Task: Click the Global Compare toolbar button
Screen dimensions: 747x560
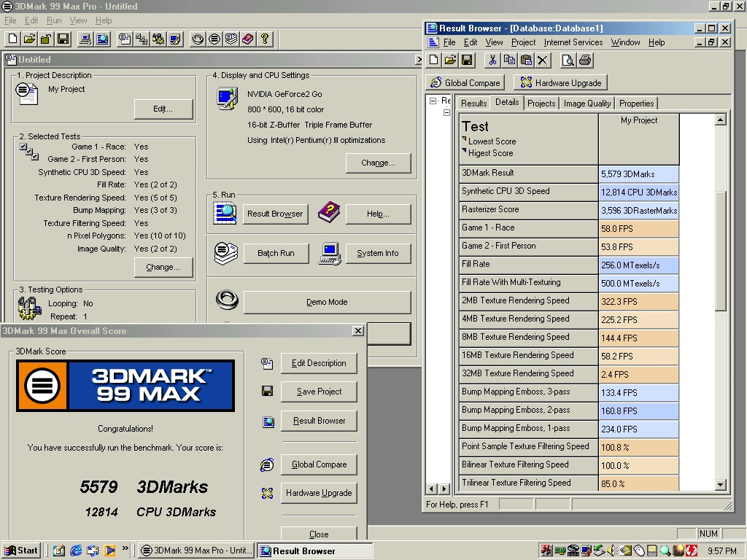Action: pos(465,82)
